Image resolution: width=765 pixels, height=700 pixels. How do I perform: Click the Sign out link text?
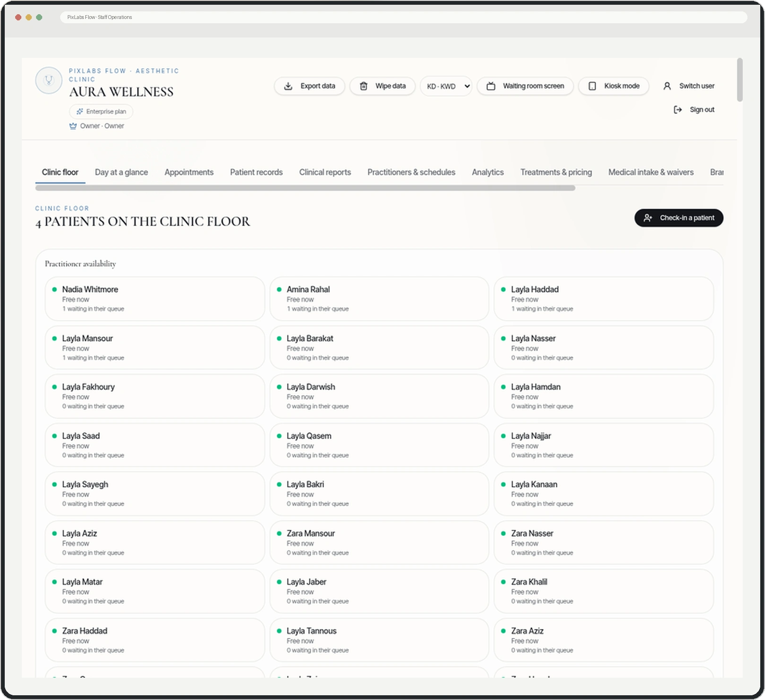pos(702,110)
